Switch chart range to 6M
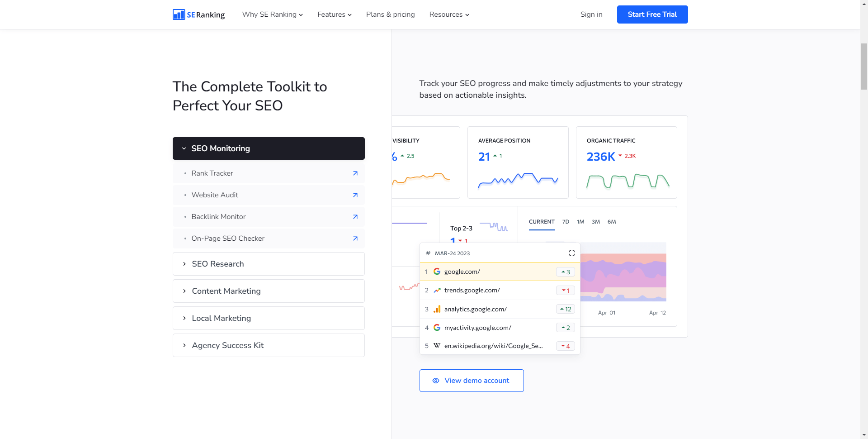Screen dimensions: 868x439 (612, 222)
